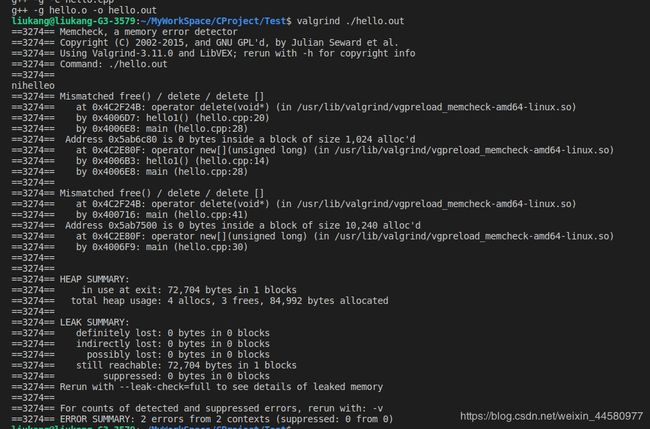Screen dimensions: 650x429
Task: Click the 'Command: ./hello.out' line
Action: point(90,64)
